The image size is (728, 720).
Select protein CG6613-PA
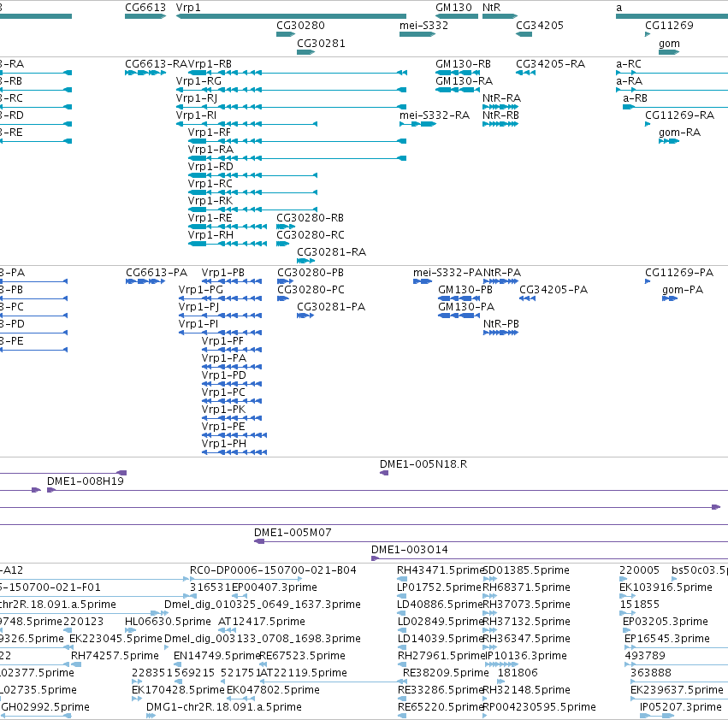tap(157, 273)
